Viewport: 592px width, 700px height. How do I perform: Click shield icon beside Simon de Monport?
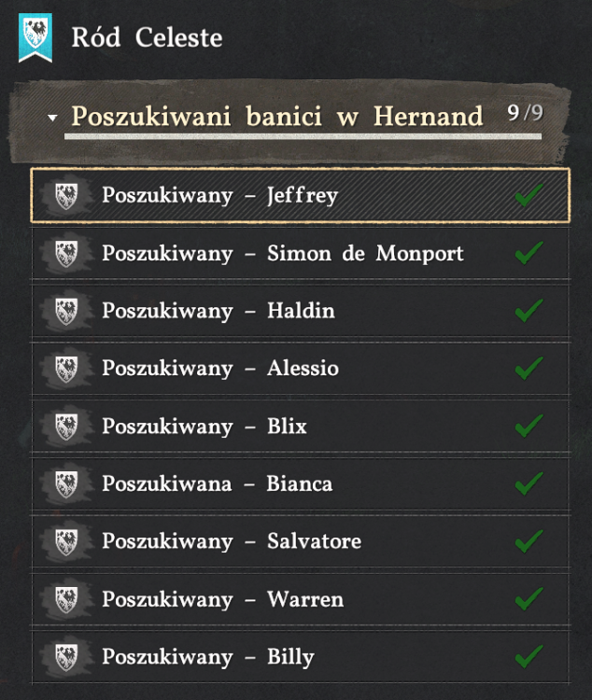tap(66, 253)
